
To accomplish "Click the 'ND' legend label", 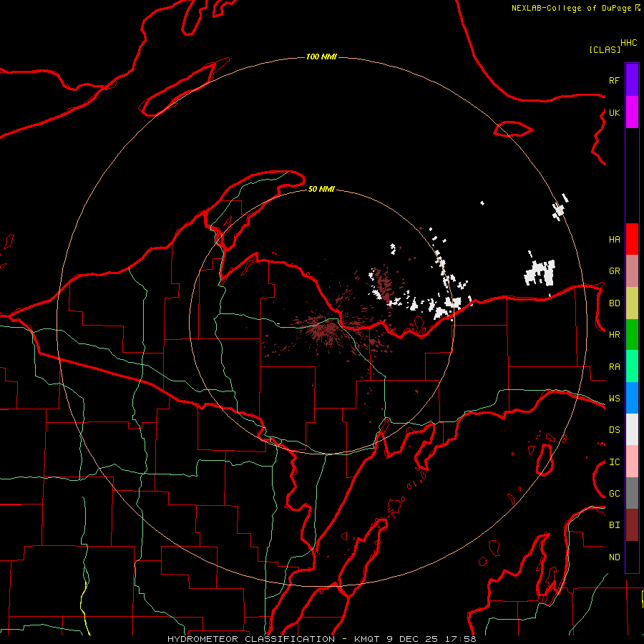I will click(614, 557).
